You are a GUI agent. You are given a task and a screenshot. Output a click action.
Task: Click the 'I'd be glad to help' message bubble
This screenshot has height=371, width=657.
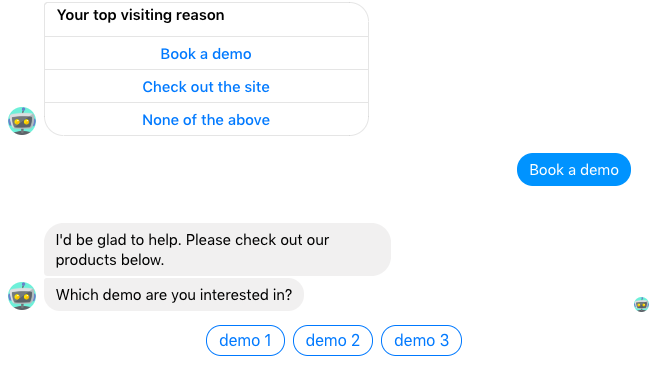pyautogui.click(x=217, y=249)
